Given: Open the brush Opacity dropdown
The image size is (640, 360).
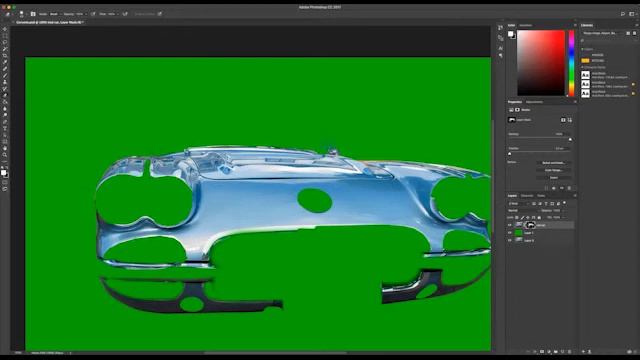Looking at the screenshot, I should point(81,14).
